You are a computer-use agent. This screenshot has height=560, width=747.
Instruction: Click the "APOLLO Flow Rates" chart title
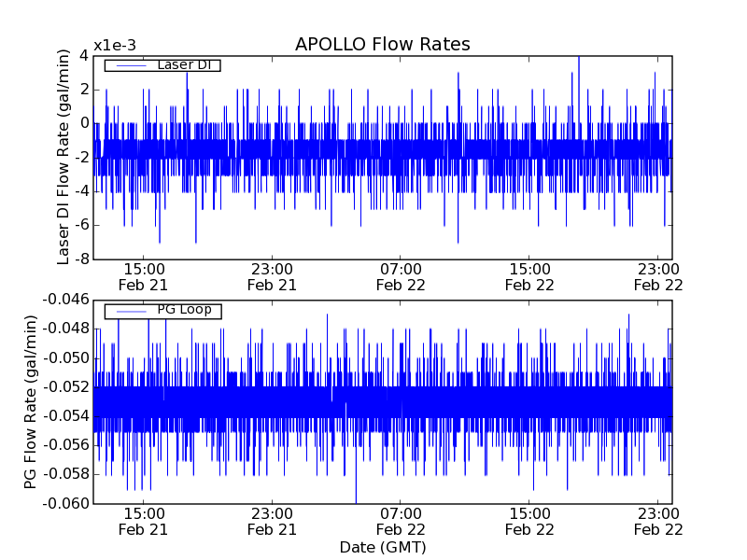click(382, 45)
